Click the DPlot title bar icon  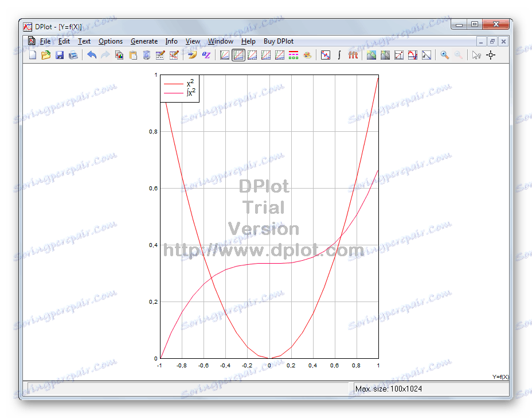(x=28, y=27)
